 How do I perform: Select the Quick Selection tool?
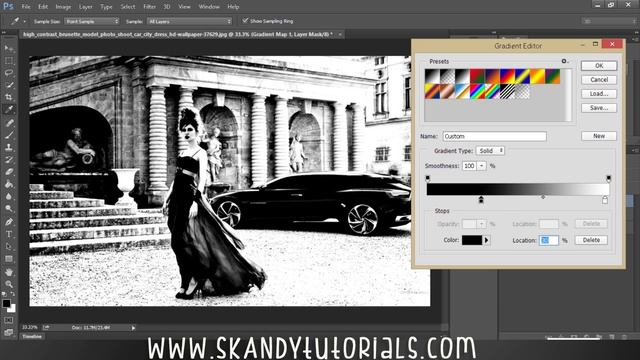click(9, 85)
